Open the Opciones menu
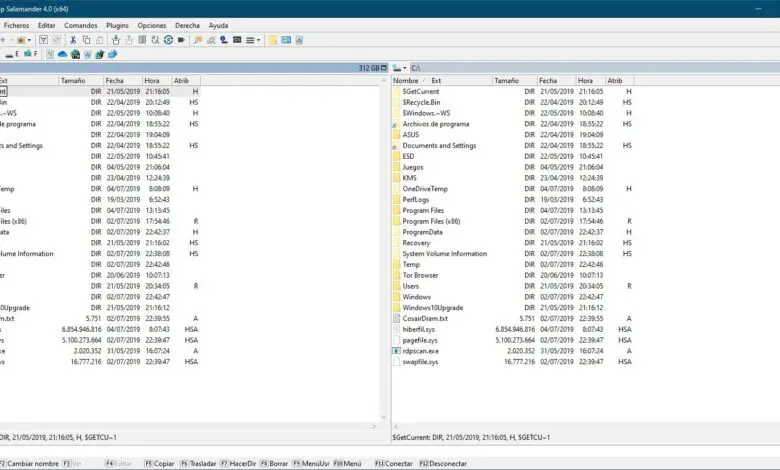 pyautogui.click(x=152, y=25)
